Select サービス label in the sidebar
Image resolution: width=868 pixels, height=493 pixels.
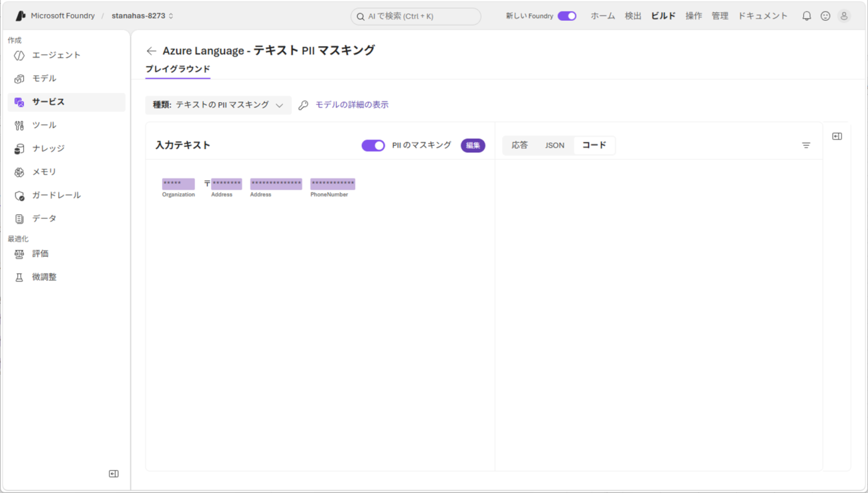(48, 102)
